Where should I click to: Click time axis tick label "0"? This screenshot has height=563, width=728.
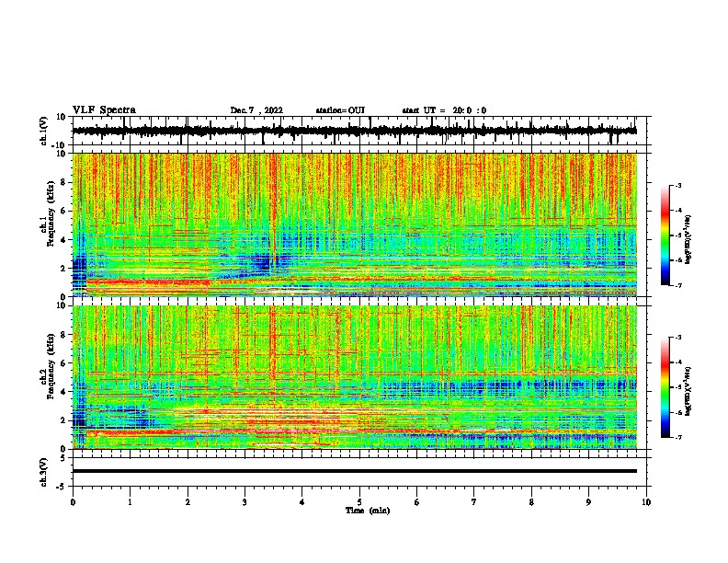73,502
